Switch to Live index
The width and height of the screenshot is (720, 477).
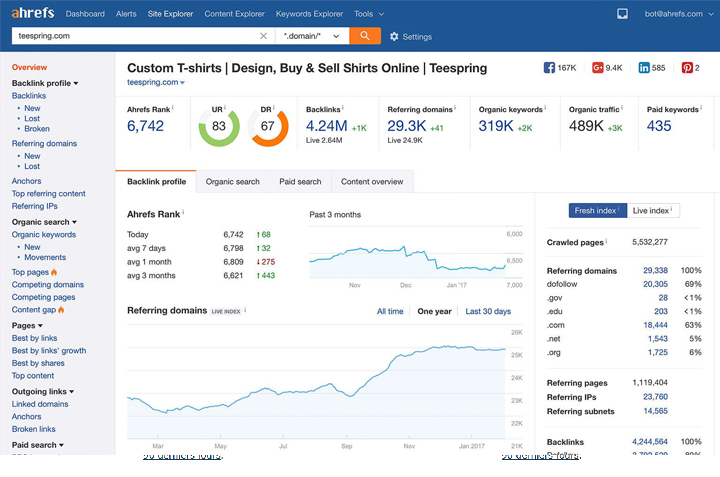coord(652,210)
